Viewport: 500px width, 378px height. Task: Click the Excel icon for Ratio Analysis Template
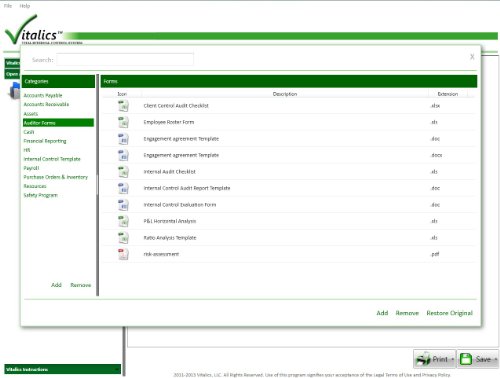[123, 238]
